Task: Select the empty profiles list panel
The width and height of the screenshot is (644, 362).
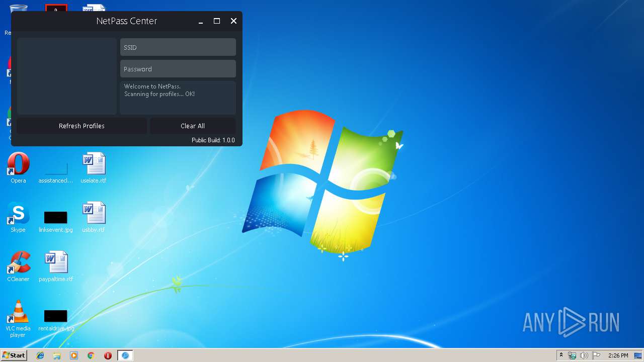Action: (67, 76)
